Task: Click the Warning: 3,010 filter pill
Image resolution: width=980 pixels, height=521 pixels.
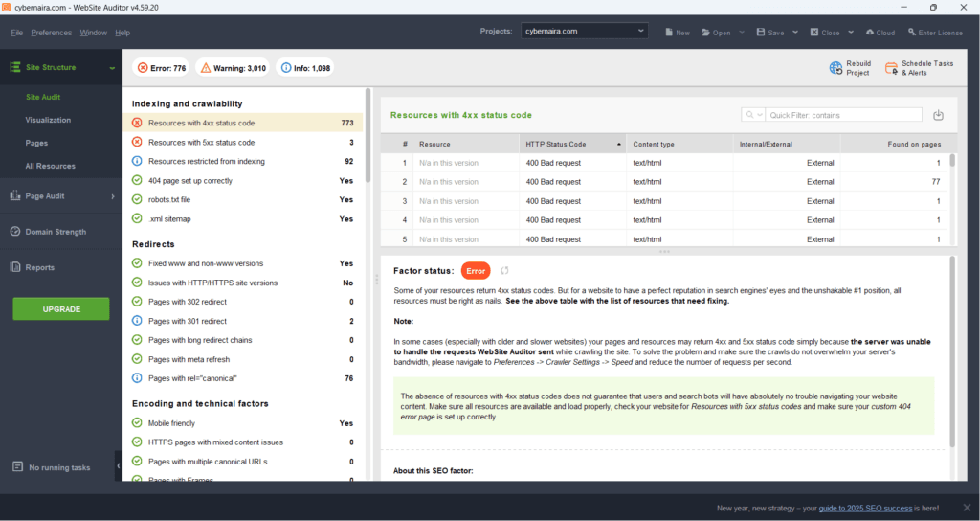Action: coord(233,68)
